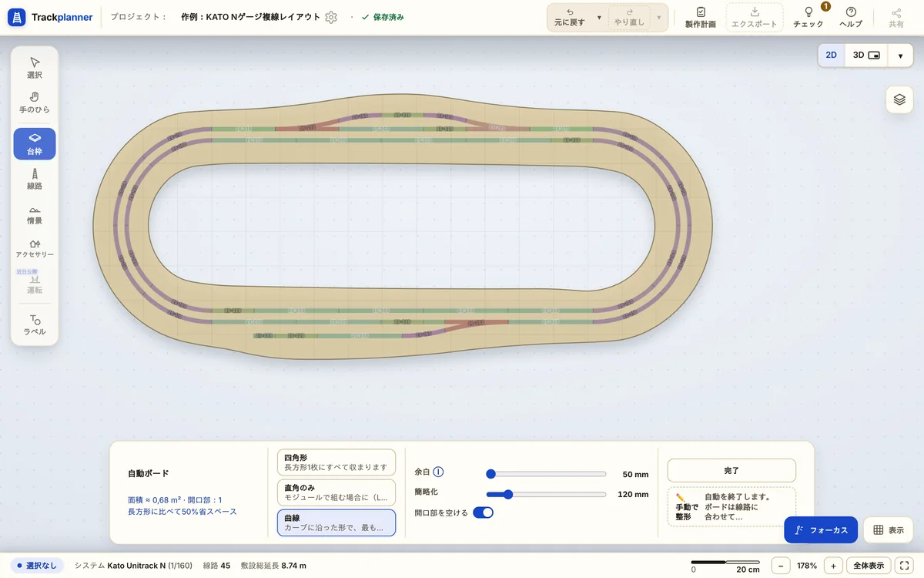Open チェック lightbulb checks
This screenshot has width=924, height=578.
tap(808, 17)
